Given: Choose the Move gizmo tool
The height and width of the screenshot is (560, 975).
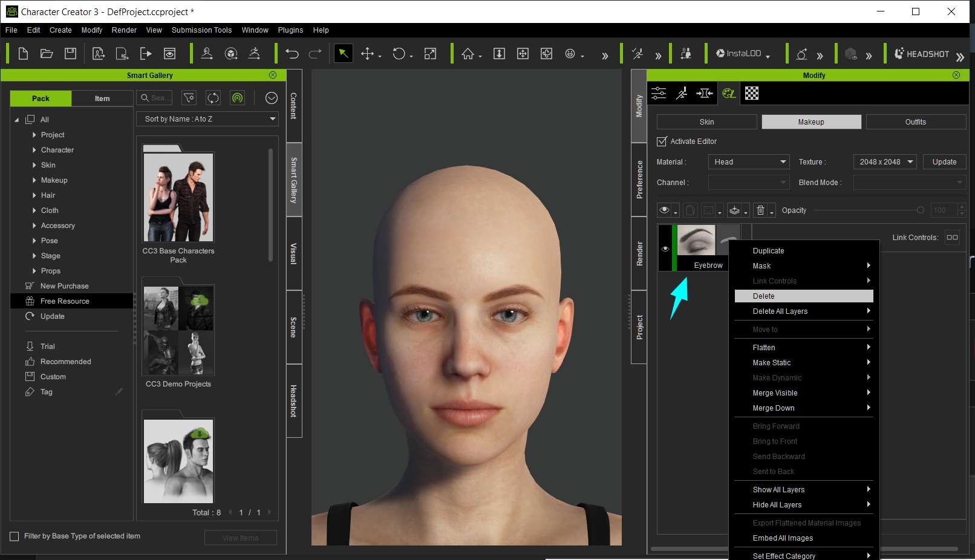Looking at the screenshot, I should (367, 54).
